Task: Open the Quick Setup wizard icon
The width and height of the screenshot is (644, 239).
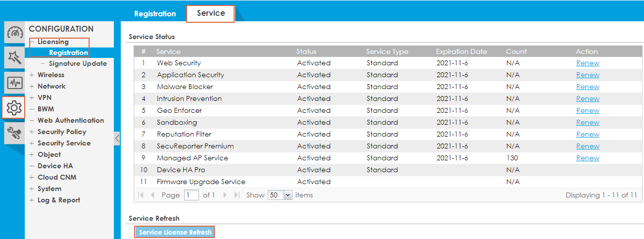Action: pyautogui.click(x=14, y=58)
